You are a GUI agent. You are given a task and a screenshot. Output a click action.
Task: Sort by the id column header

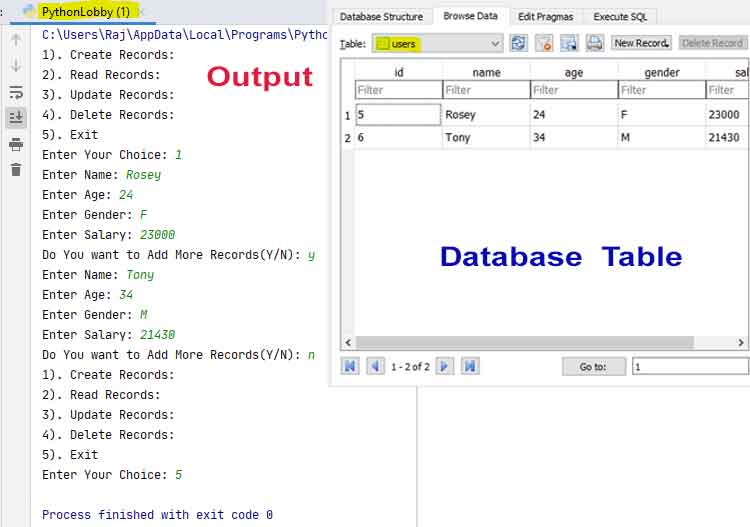399,72
